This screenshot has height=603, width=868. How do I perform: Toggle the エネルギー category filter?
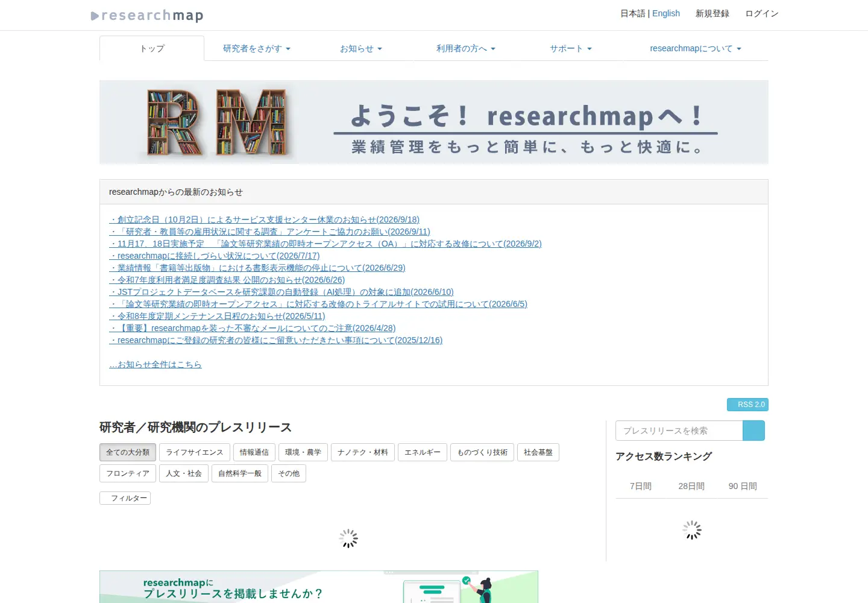click(423, 452)
